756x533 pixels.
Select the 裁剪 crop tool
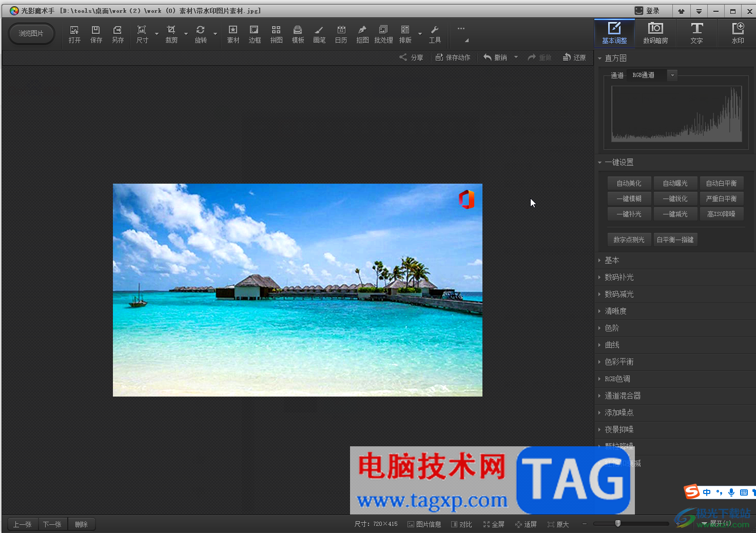click(x=171, y=34)
